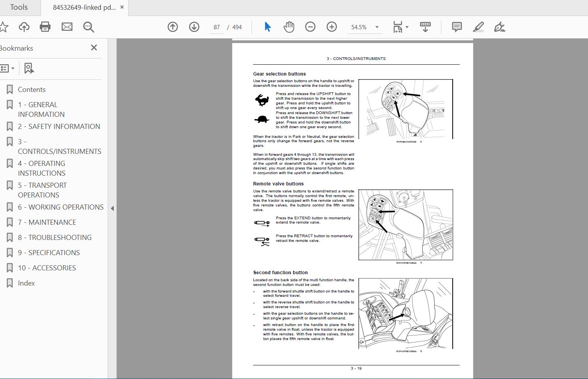Select the hand pan tool
This screenshot has height=379, width=588.
[x=289, y=27]
